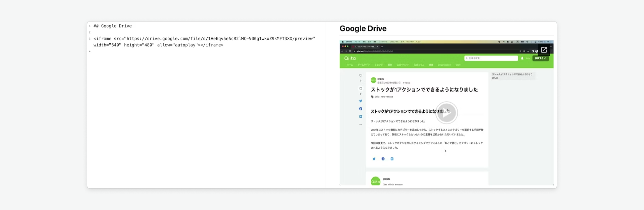This screenshot has height=210, width=644.
Task: Click the Qiita logo in the video preview
Action: pos(350,58)
